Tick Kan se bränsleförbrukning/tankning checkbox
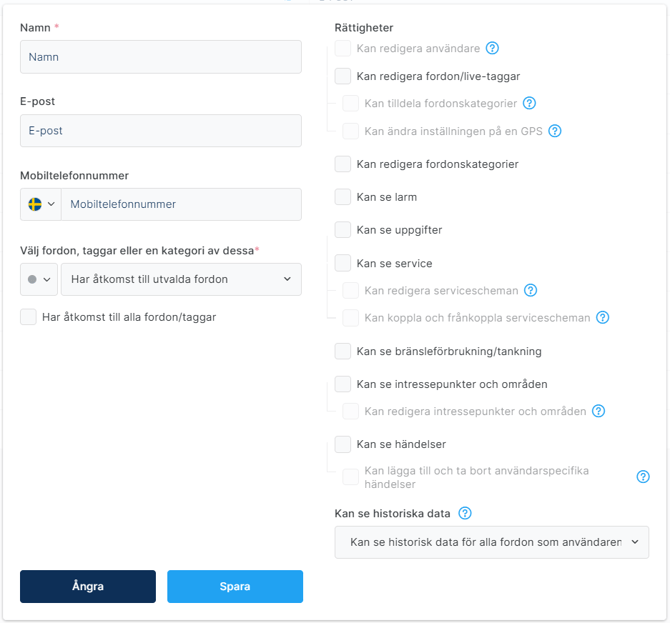This screenshot has height=623, width=670. (343, 351)
